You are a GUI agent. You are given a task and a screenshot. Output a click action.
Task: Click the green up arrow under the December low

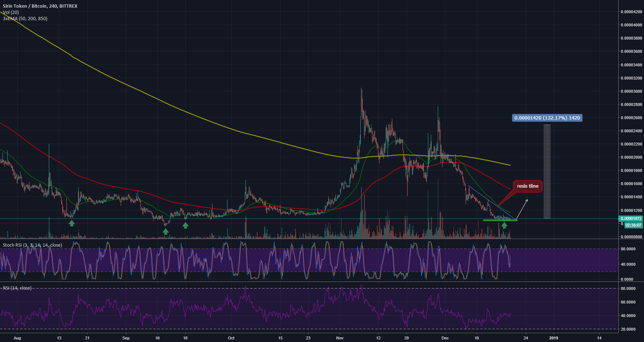505,225
